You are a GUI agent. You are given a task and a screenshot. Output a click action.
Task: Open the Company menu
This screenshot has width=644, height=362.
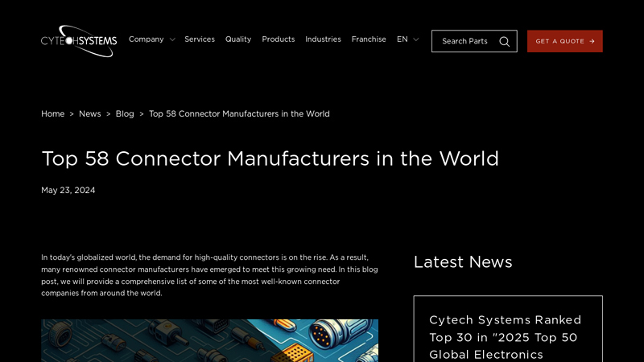(147, 39)
